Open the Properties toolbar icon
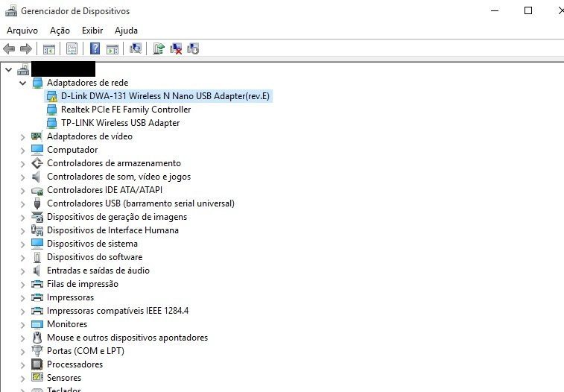Viewport: 564px width, 392px height. pos(72,48)
